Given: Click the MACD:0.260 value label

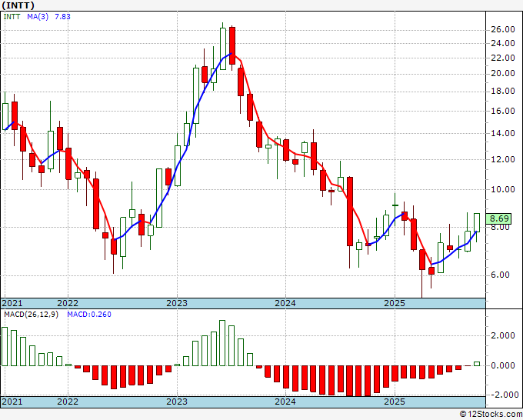Looking at the screenshot, I should click(89, 315).
